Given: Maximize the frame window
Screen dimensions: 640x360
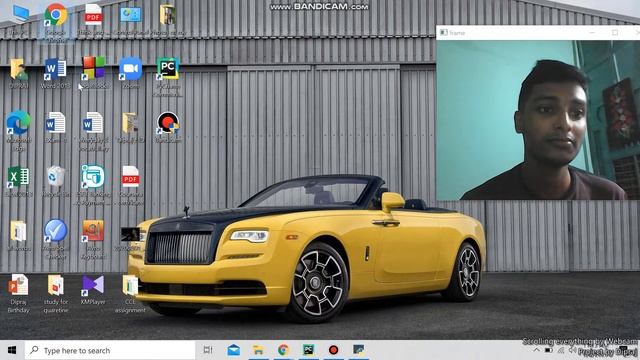Looking at the screenshot, I should (x=615, y=33).
